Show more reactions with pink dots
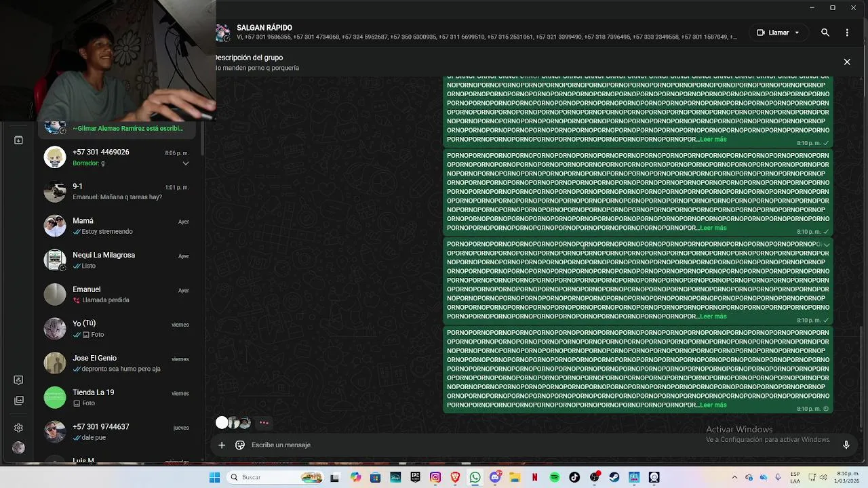 coord(264,423)
